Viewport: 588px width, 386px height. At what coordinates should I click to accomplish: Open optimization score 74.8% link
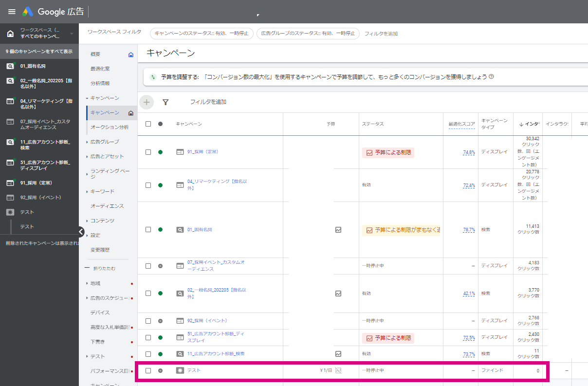[x=469, y=152]
